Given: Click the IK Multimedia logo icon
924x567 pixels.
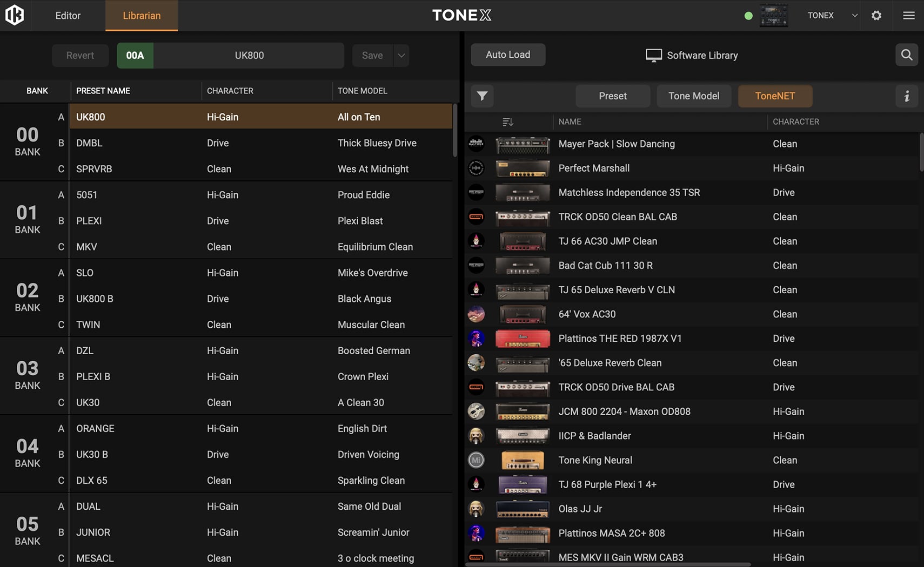Looking at the screenshot, I should (x=15, y=15).
